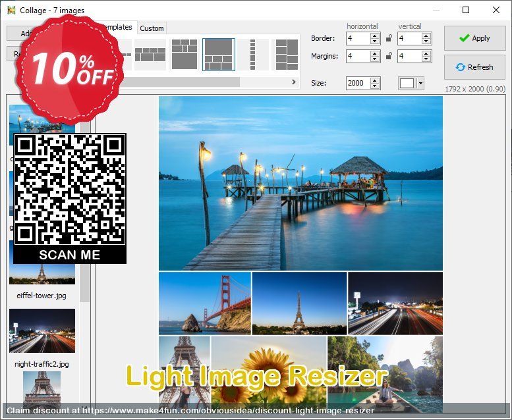Click the Size field showing 2000
Viewport: 512px width, 420px height.
point(358,83)
